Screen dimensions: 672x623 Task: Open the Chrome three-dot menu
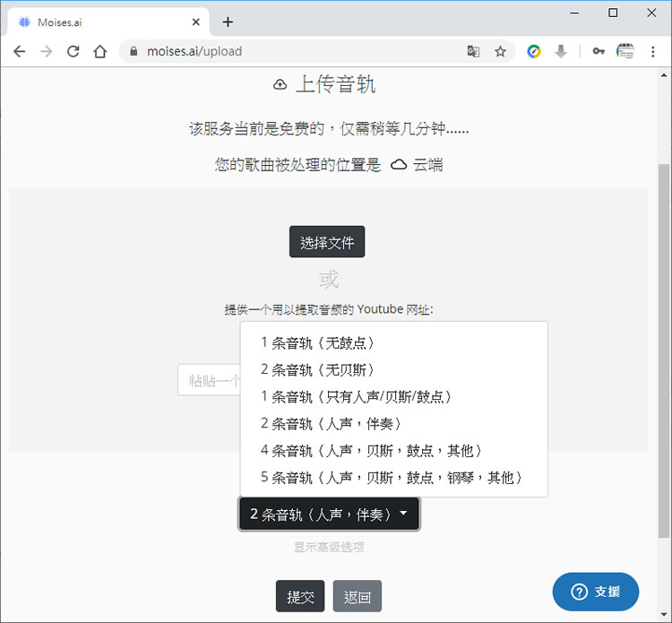pos(652,51)
